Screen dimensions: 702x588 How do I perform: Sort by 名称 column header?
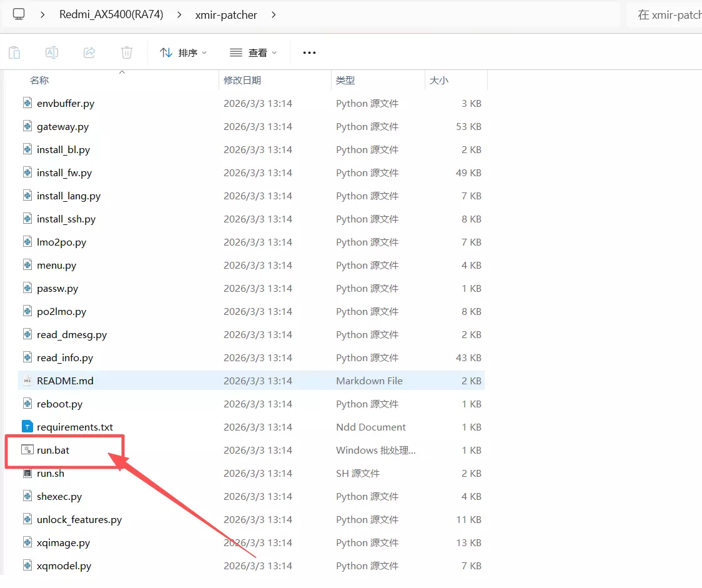[x=39, y=80]
